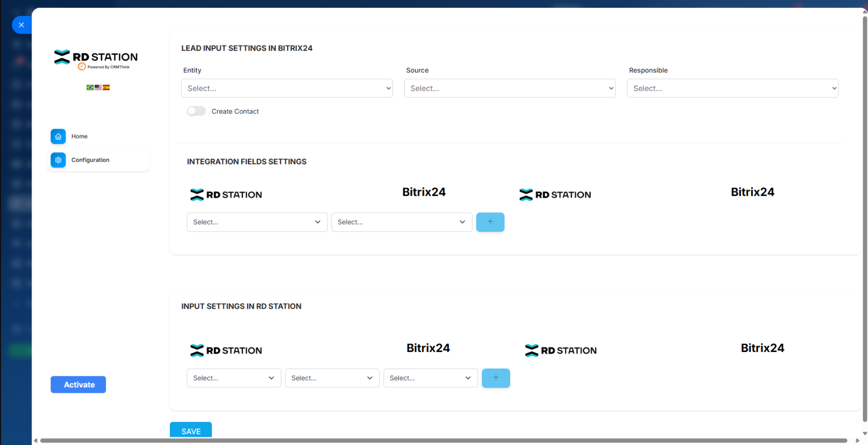The image size is (868, 445).
Task: Click the SAVE button
Action: [x=191, y=431]
